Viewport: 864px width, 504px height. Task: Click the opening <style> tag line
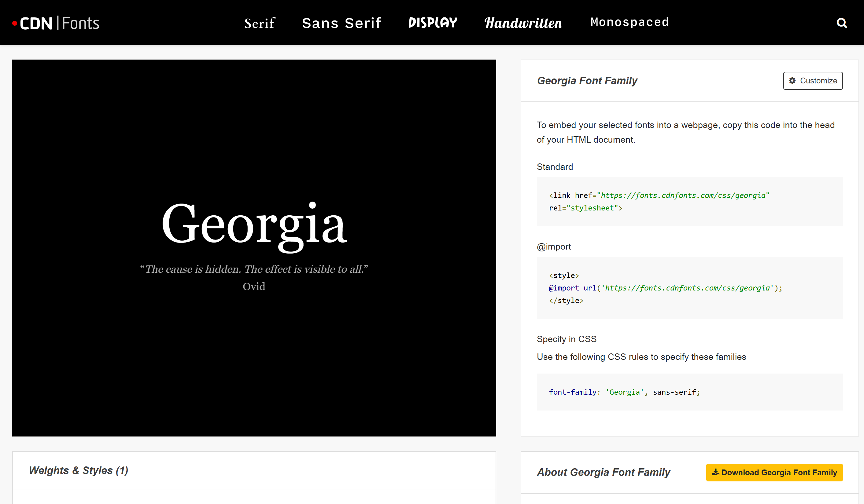click(x=564, y=276)
